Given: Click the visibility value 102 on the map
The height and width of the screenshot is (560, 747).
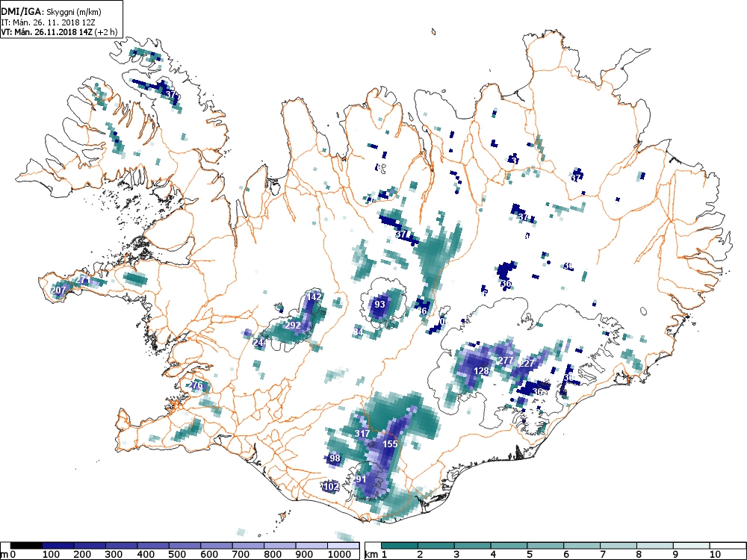Looking at the screenshot, I should coord(331,487).
